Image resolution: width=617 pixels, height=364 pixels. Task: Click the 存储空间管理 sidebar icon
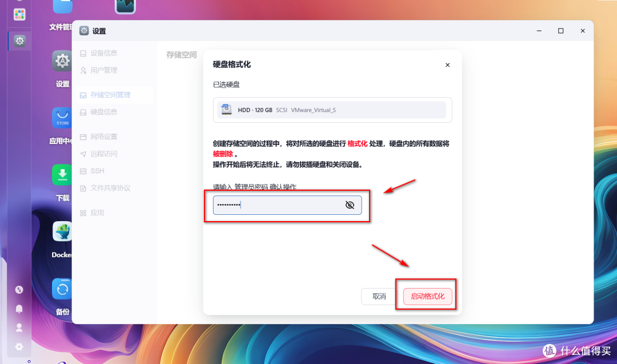click(83, 95)
